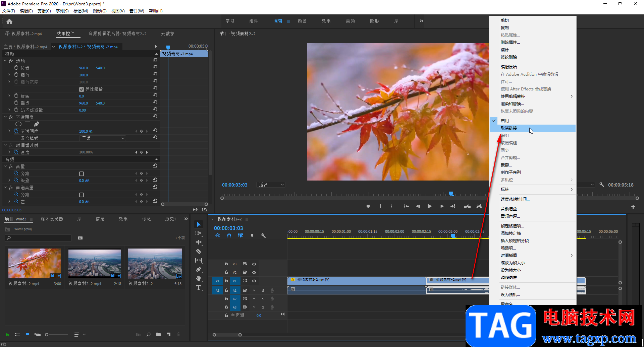
Task: Toggle V3 track output eye
Action: point(254,264)
